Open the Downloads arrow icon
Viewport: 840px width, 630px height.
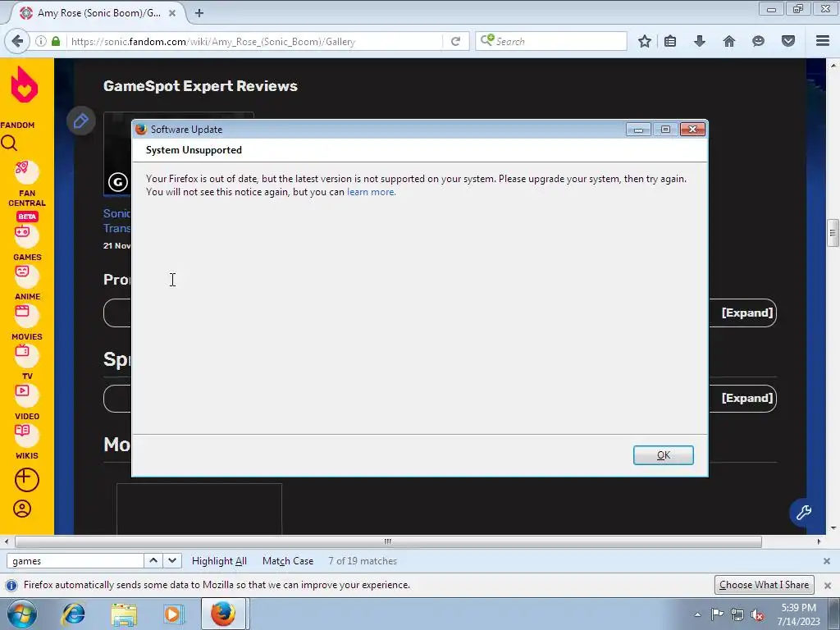pyautogui.click(x=699, y=41)
